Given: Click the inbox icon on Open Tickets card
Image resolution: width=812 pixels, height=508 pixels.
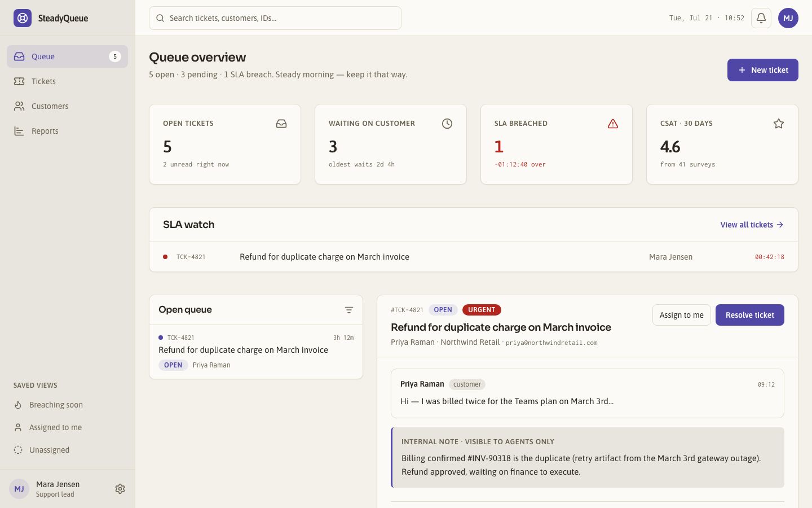Looking at the screenshot, I should pyautogui.click(x=281, y=124).
